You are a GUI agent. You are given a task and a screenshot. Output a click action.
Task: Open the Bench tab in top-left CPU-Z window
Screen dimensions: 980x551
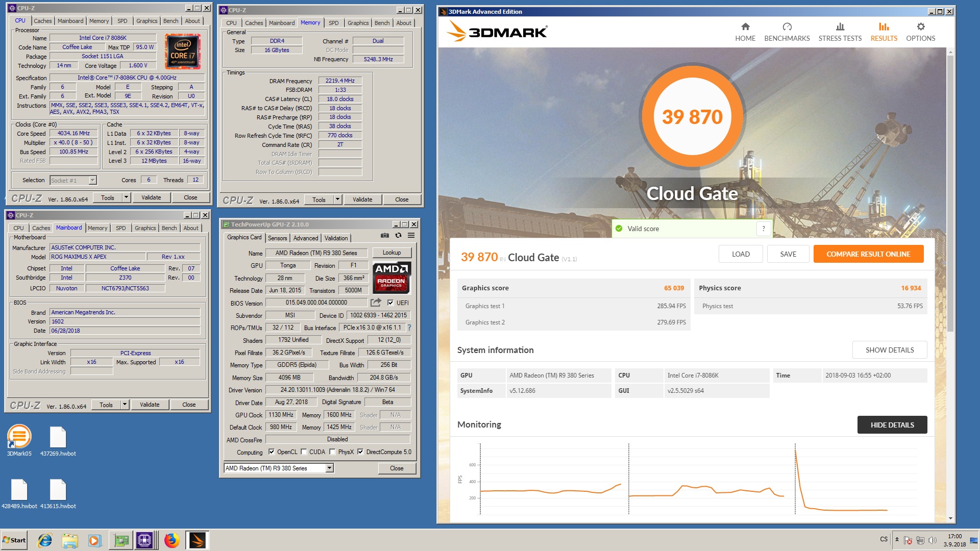point(170,21)
